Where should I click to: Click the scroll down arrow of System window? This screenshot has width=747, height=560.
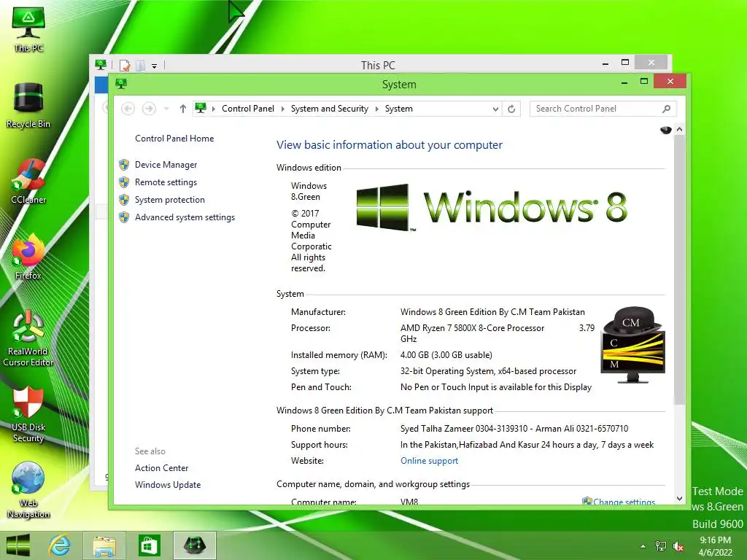pos(679,499)
